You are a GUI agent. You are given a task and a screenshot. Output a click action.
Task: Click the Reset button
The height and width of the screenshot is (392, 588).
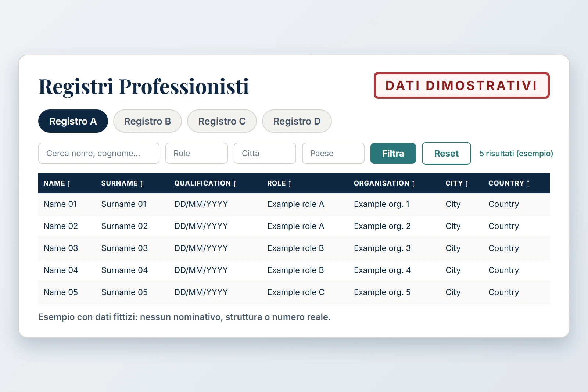[447, 153]
